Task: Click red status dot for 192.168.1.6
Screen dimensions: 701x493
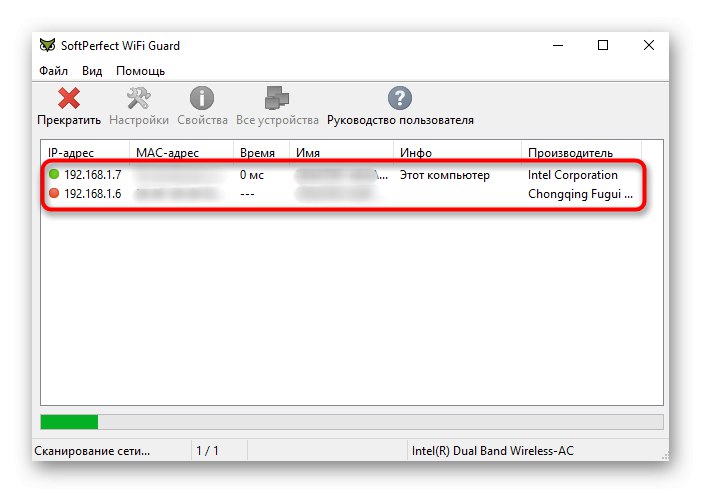Action: coord(54,193)
